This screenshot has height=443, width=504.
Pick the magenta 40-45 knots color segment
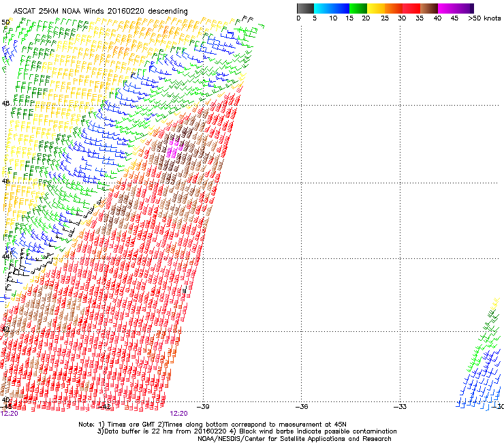[x=447, y=8]
